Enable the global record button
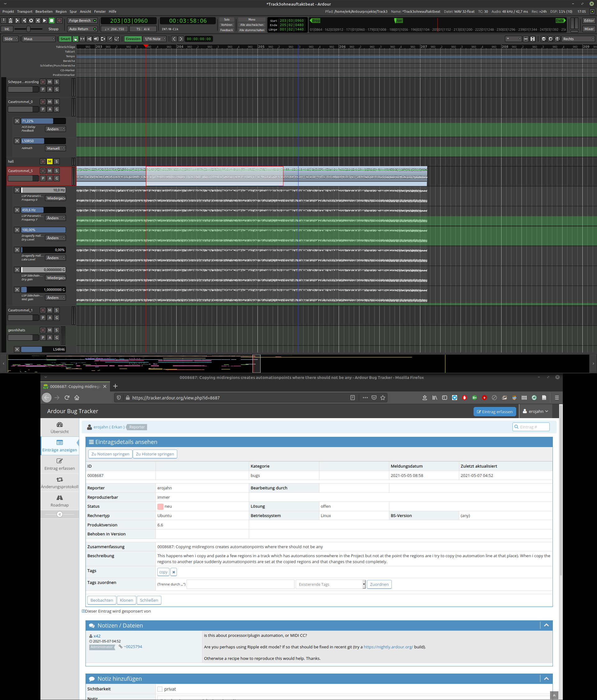This screenshot has height=700, width=597. [x=59, y=21]
